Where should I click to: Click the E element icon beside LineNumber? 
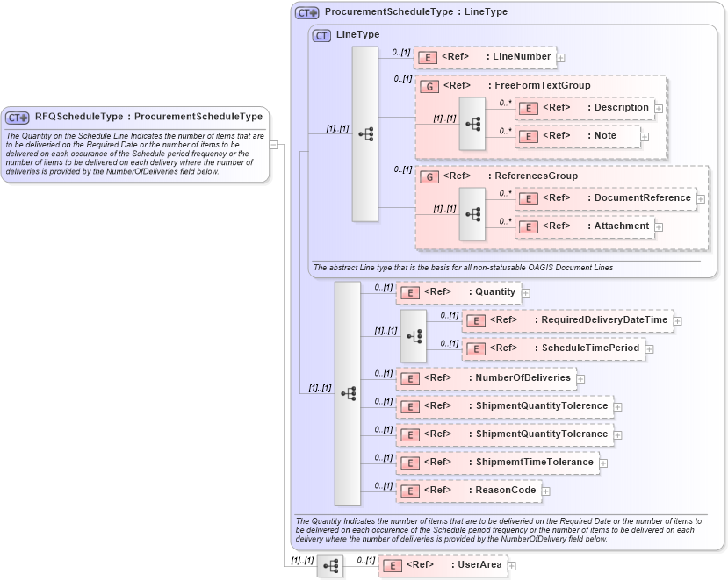coord(427,57)
